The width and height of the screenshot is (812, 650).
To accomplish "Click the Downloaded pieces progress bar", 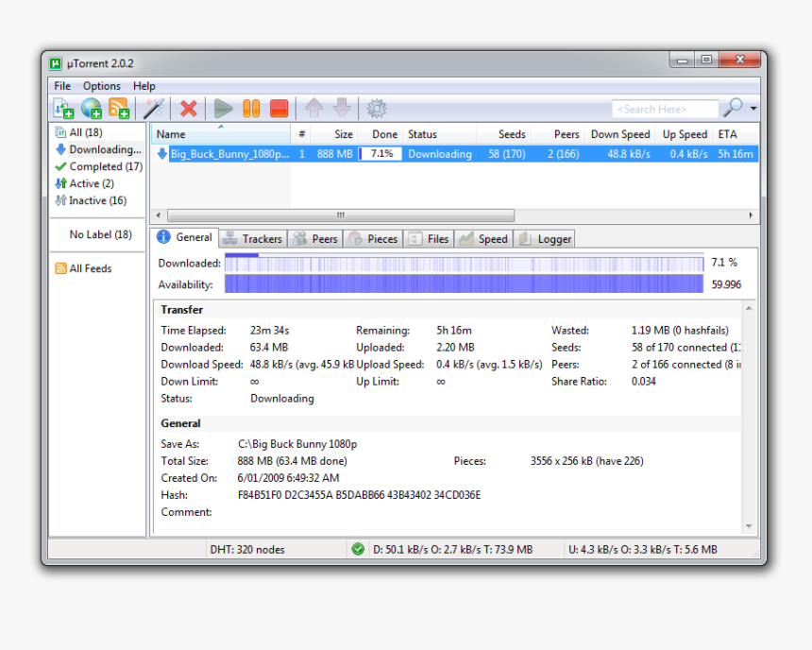I will [x=464, y=263].
